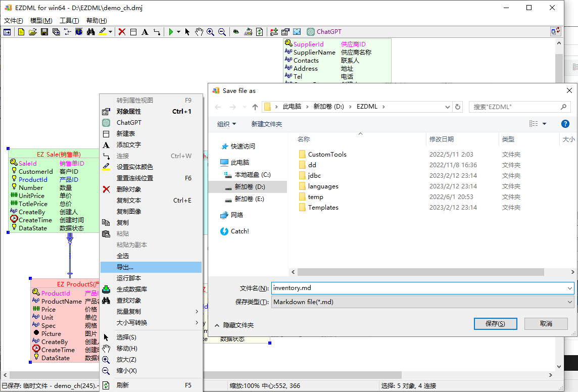Viewport: 578px width, 392px height.
Task: Select the Link connector toolbar tool
Action: tap(157, 32)
